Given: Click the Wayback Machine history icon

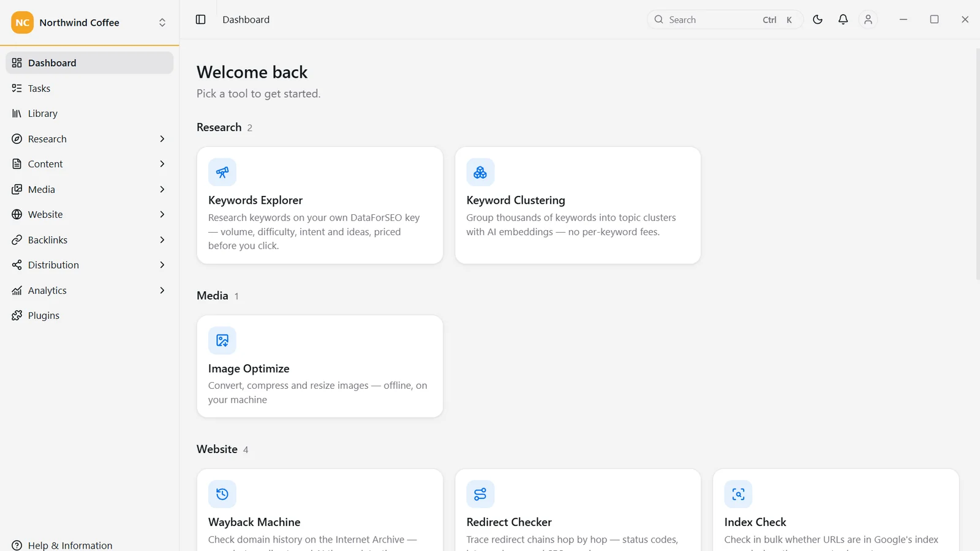Looking at the screenshot, I should (222, 494).
